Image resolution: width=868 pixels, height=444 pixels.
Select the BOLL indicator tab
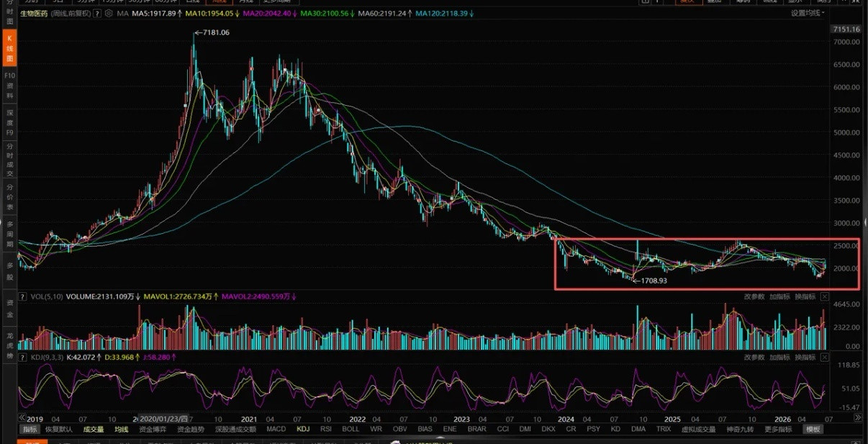coord(351,430)
